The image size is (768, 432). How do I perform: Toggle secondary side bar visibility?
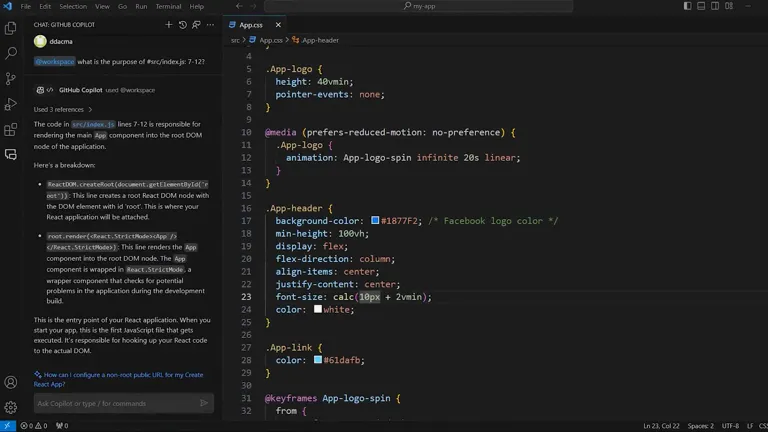pos(715,6)
